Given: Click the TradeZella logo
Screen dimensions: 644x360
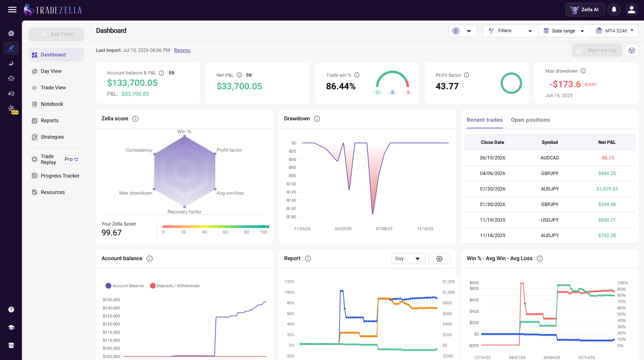Looking at the screenshot, I should pyautogui.click(x=53, y=10).
